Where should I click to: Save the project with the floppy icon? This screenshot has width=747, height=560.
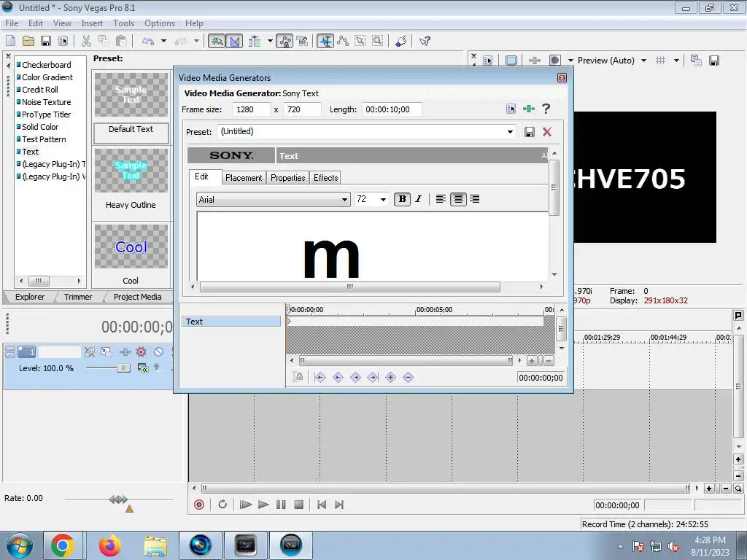click(x=46, y=41)
